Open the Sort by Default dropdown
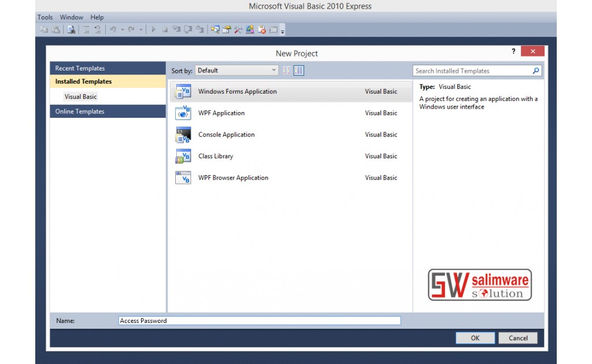The width and height of the screenshot is (592, 364). point(236,70)
